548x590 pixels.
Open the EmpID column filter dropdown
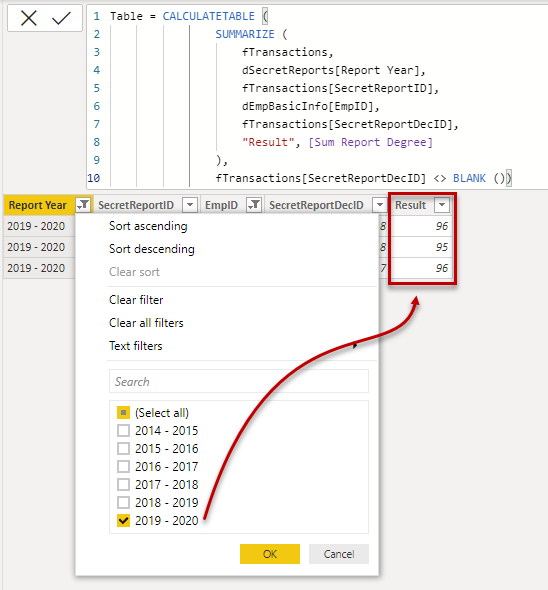pos(254,205)
